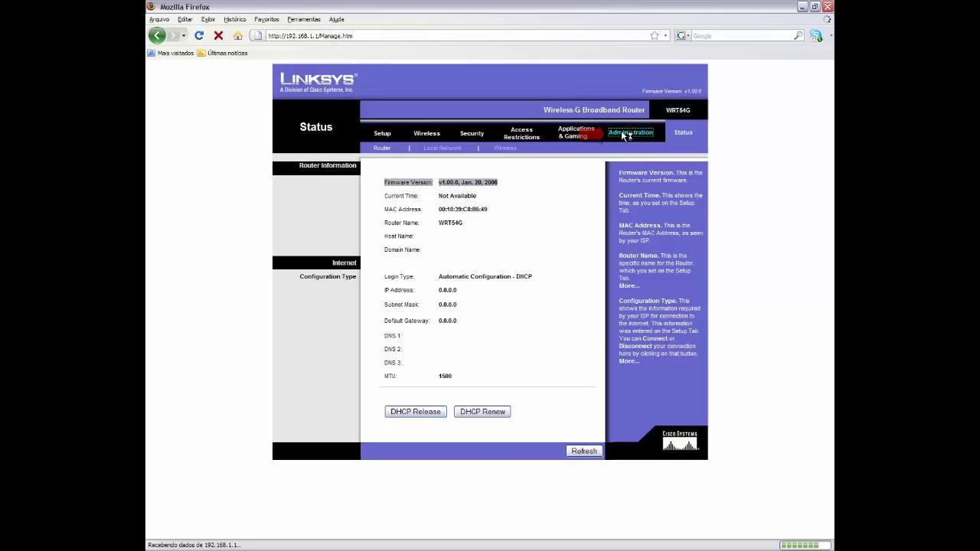Go to the home page via the Home icon
The height and width of the screenshot is (551, 980).
coord(237,36)
